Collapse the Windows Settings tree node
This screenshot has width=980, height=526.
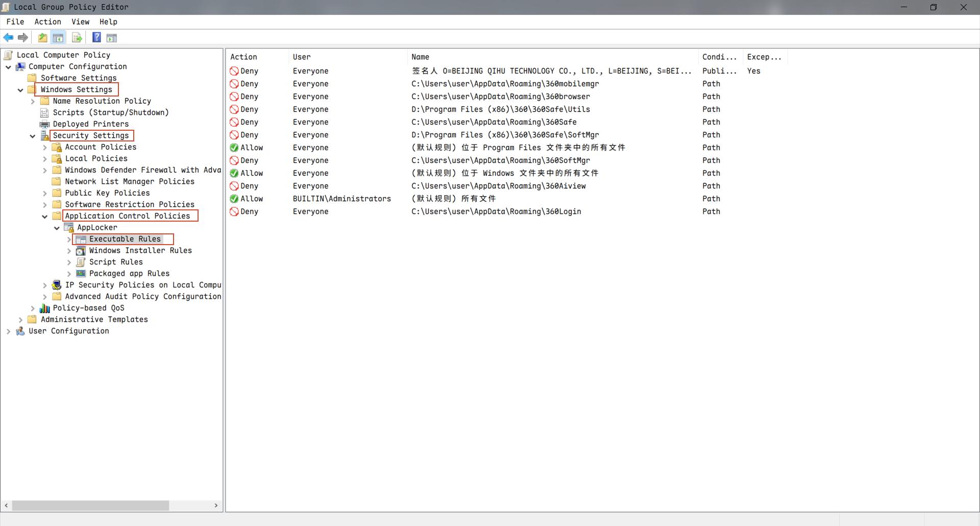(20, 90)
